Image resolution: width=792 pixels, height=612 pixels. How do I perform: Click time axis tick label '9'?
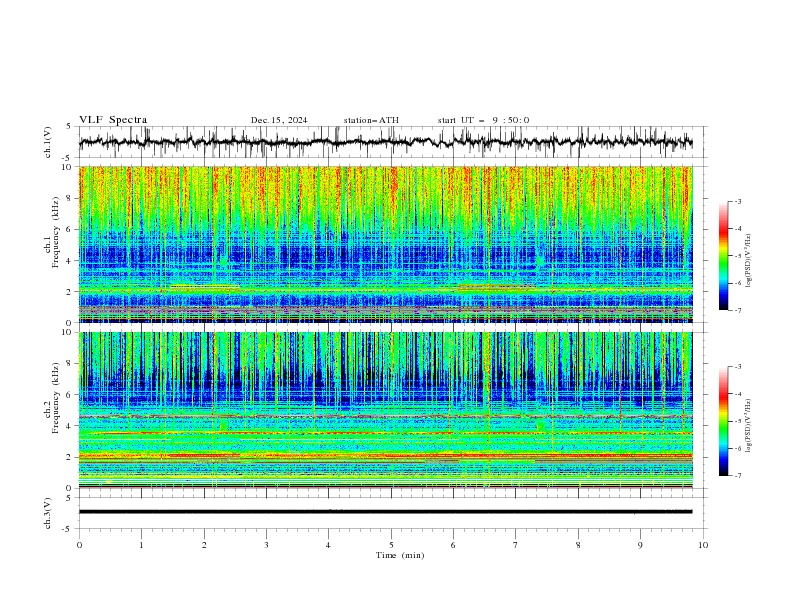(x=640, y=545)
